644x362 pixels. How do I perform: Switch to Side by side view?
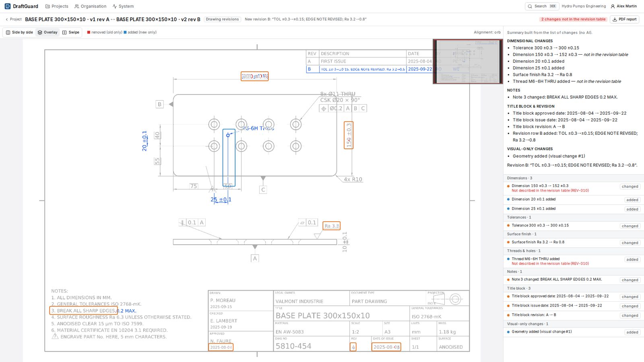point(19,32)
